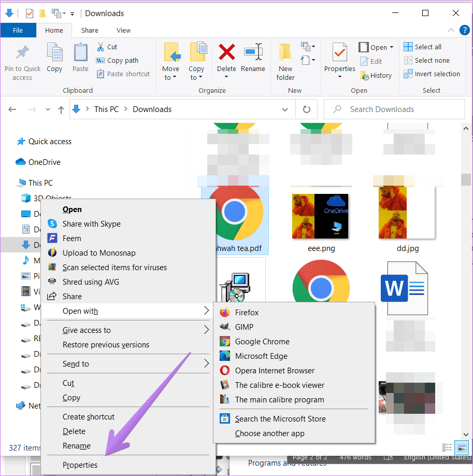Open the address bar history dropdown

click(285, 109)
